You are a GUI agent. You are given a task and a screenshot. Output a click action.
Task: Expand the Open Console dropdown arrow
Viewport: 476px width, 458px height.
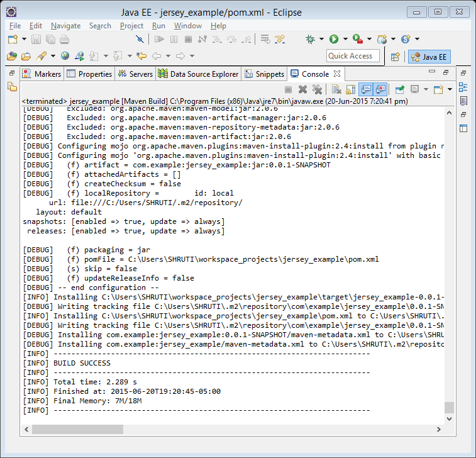coord(450,89)
